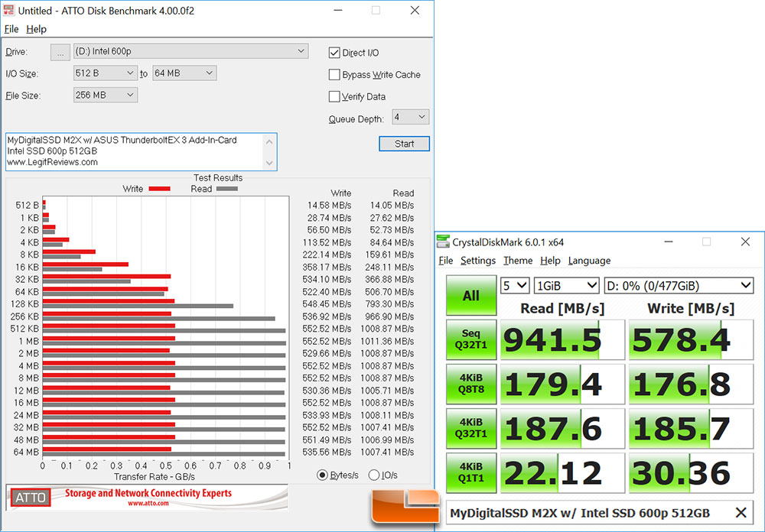Click the 4KiB Q32T1 read result 187.6

[562, 428]
